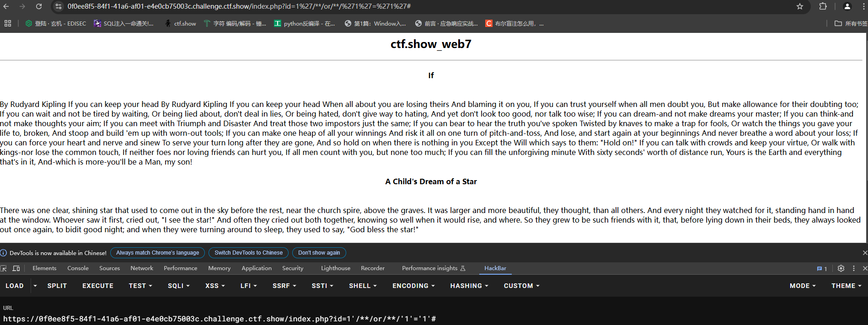868x325 pixels.
Task: Toggle device toolbar icon
Action: (16, 268)
